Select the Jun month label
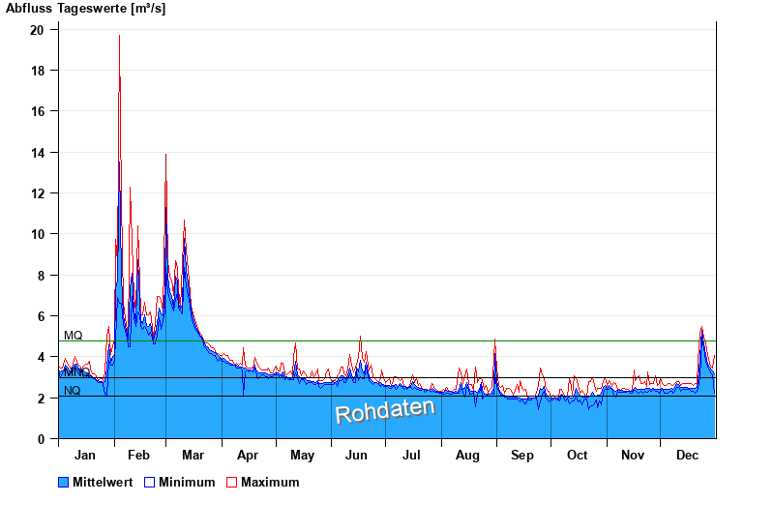The width and height of the screenshot is (774, 532). coord(356,455)
